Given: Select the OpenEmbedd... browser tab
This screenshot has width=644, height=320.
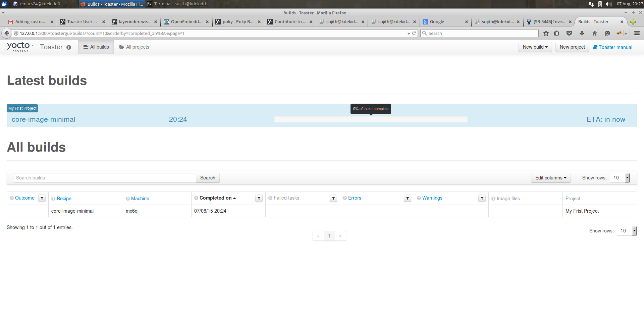Looking at the screenshot, I should (186, 22).
